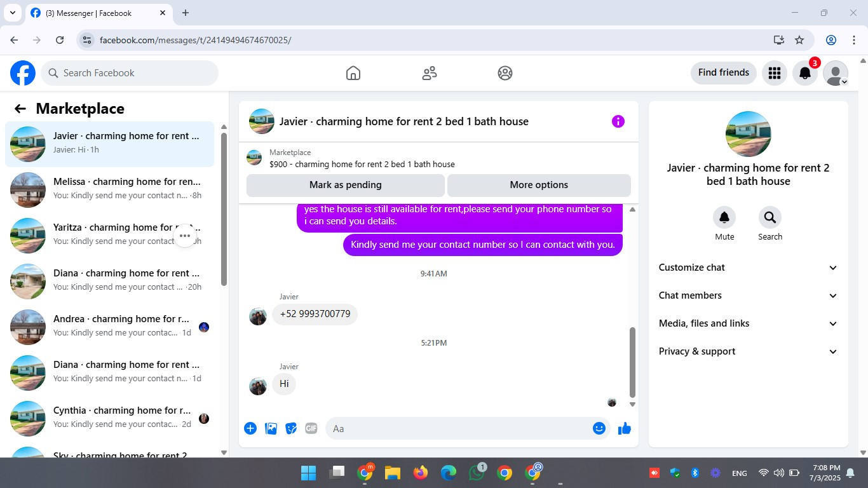868x488 pixels.
Task: Open the Facebook menu grid icon
Action: coord(774,73)
